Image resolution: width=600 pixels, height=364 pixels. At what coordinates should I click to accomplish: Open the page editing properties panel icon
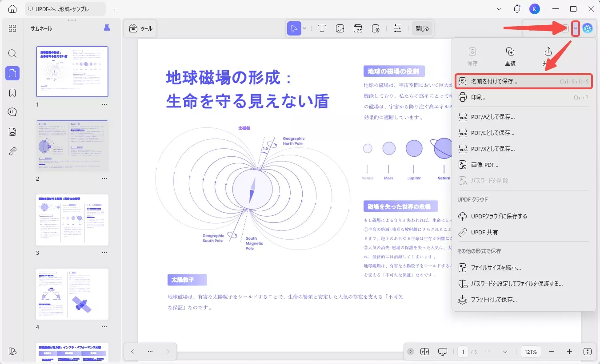397,28
